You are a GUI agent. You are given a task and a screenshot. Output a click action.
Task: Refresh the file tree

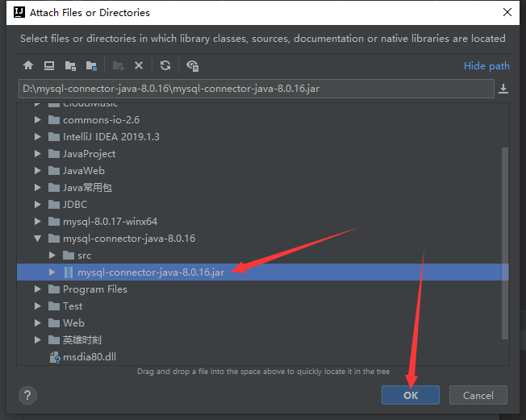[x=165, y=65]
